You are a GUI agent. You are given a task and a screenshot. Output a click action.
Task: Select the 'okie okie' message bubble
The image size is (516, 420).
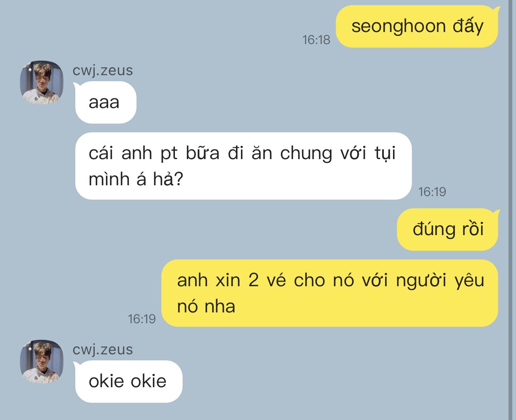coord(128,381)
